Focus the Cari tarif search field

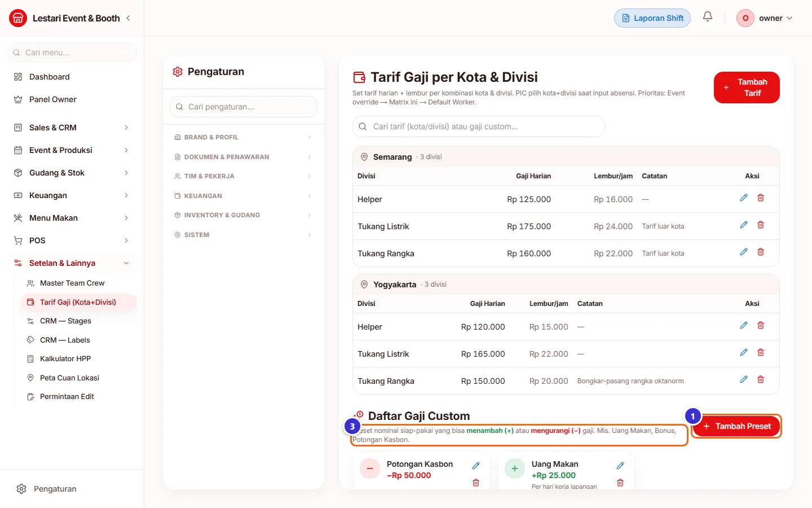pyautogui.click(x=478, y=126)
